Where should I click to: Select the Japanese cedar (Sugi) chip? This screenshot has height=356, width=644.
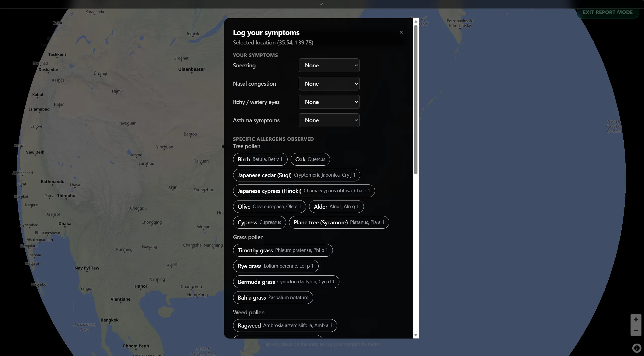(296, 175)
